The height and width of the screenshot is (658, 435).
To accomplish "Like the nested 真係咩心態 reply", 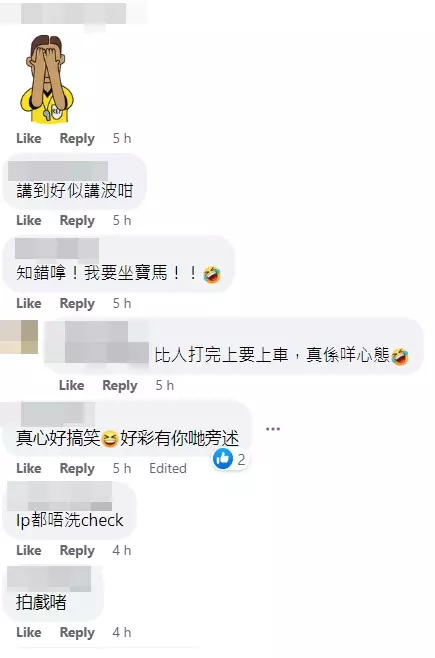I will click(x=72, y=385).
